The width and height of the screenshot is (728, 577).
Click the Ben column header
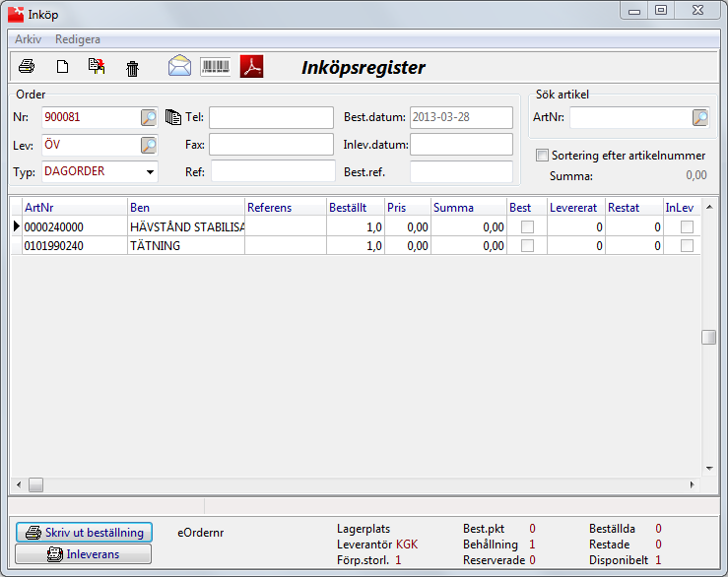[186, 208]
